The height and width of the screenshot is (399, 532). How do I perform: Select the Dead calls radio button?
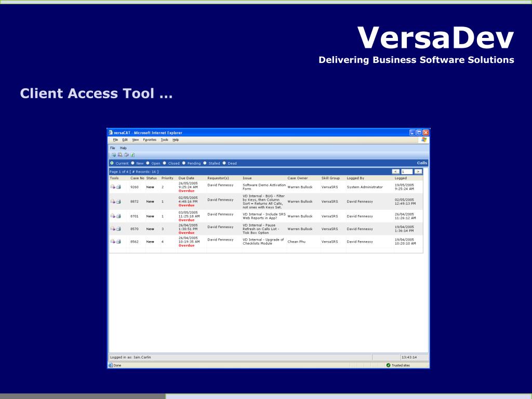[224, 163]
